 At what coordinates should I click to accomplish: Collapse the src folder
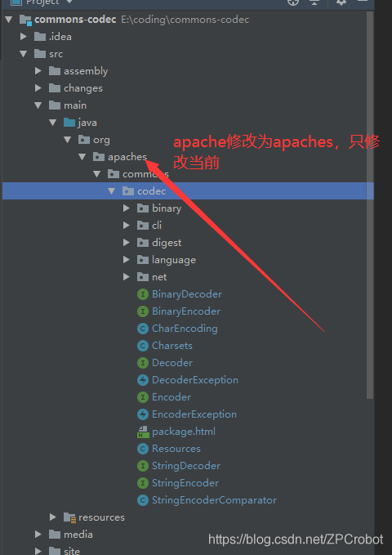point(24,54)
